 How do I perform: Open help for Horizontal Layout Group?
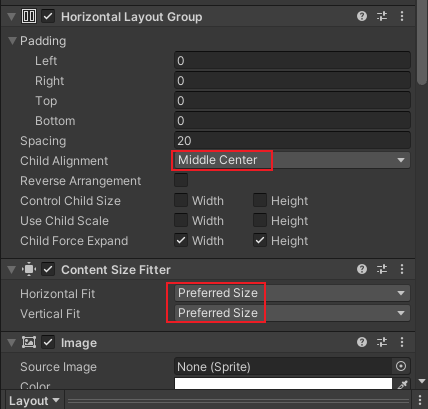(362, 16)
